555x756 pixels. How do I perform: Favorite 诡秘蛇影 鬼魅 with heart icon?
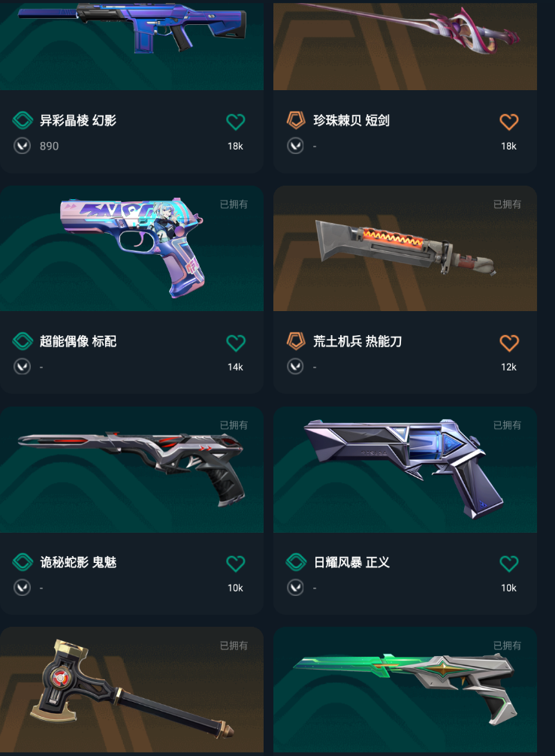coord(236,563)
